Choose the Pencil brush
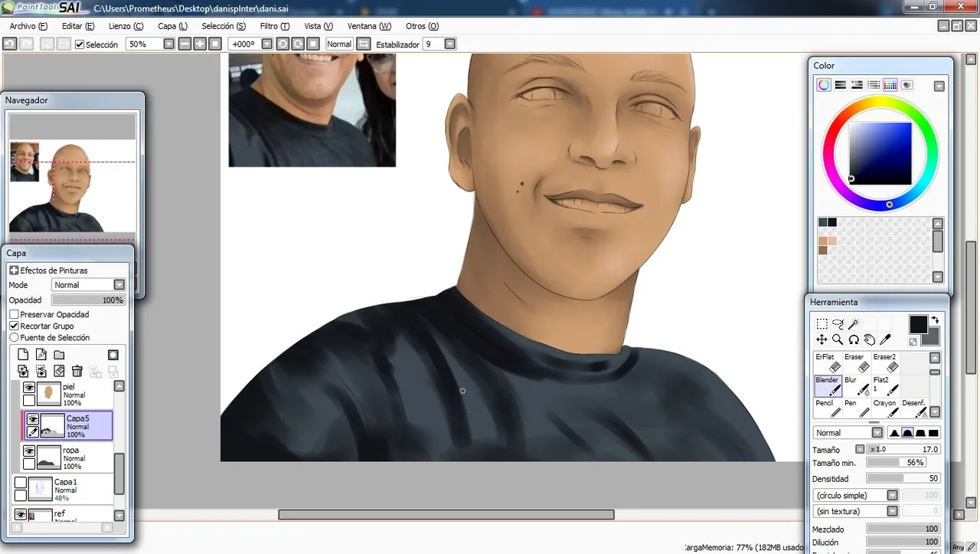The height and width of the screenshot is (554, 980). pos(828,408)
